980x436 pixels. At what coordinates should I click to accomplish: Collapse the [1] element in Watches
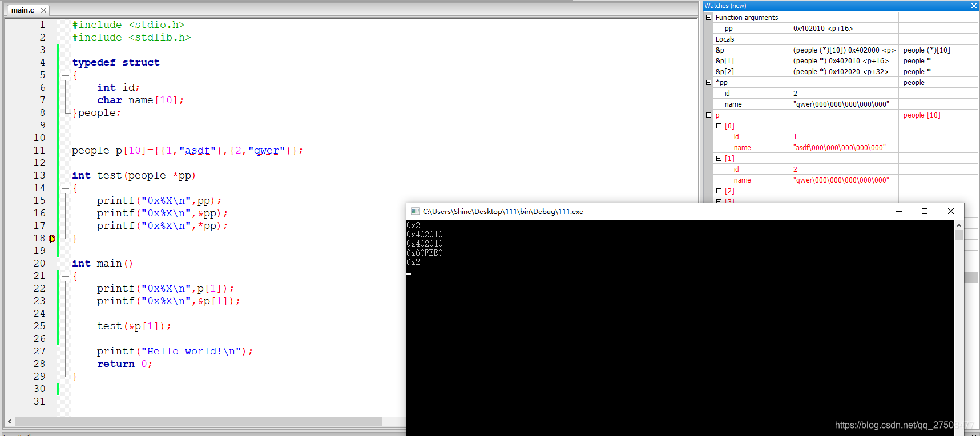(x=719, y=159)
